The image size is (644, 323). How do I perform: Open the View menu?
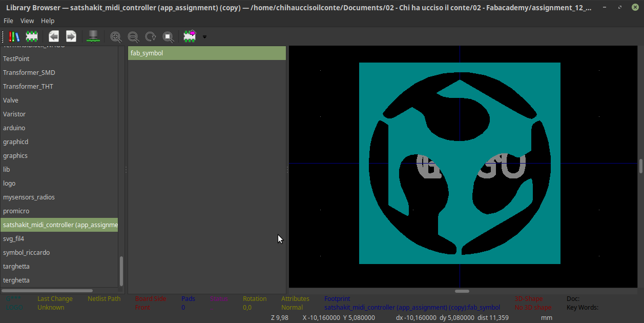tap(27, 21)
